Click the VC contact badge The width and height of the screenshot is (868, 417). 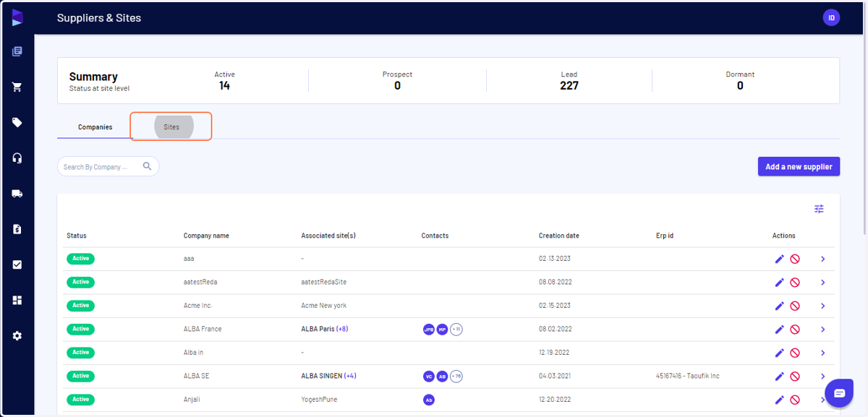click(x=429, y=377)
